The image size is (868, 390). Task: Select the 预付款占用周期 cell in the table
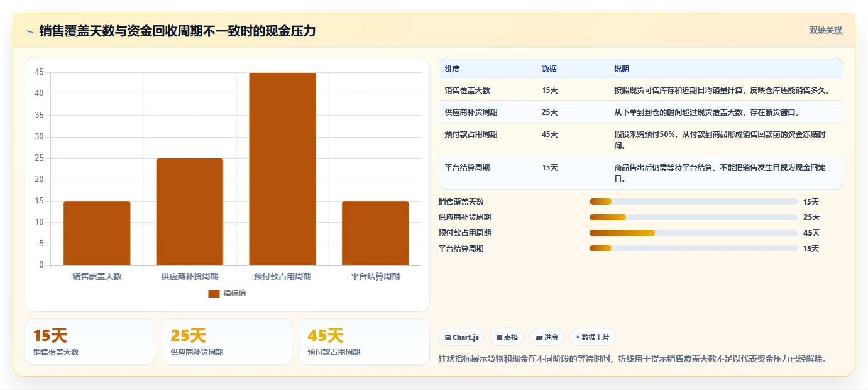[x=471, y=134]
